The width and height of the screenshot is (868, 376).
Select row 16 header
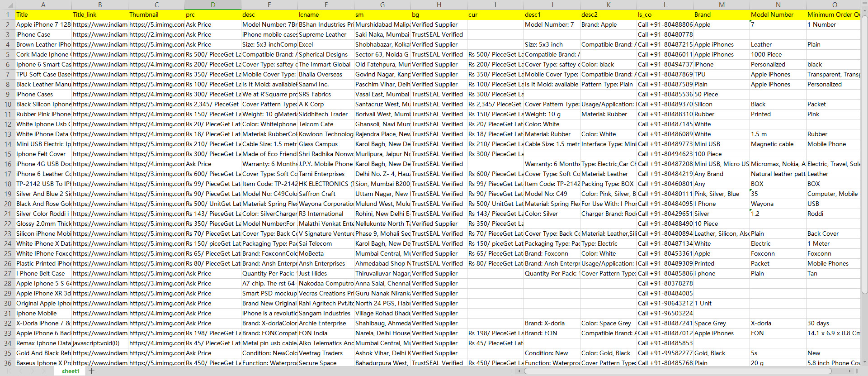(8, 164)
